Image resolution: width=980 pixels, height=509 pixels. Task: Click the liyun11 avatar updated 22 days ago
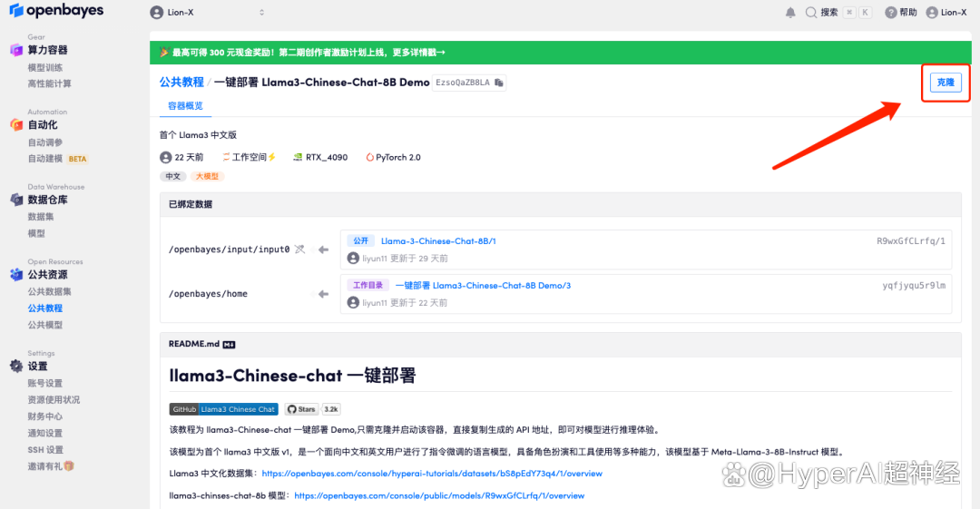click(353, 303)
